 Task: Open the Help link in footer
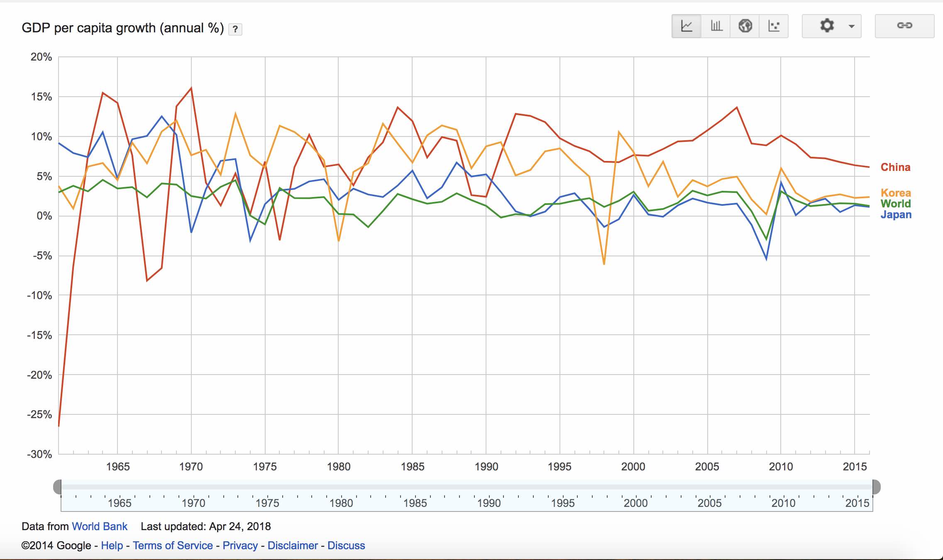pyautogui.click(x=112, y=545)
